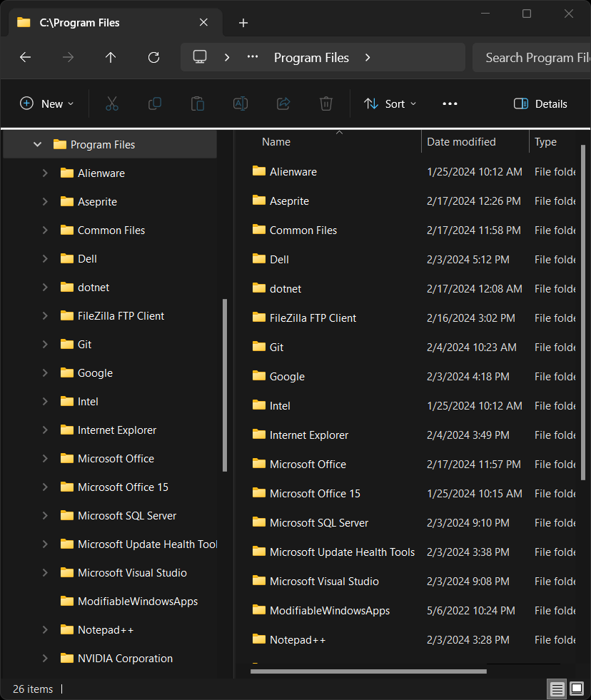The height and width of the screenshot is (700, 591).
Task: Click the 26 items status text
Action: click(33, 689)
